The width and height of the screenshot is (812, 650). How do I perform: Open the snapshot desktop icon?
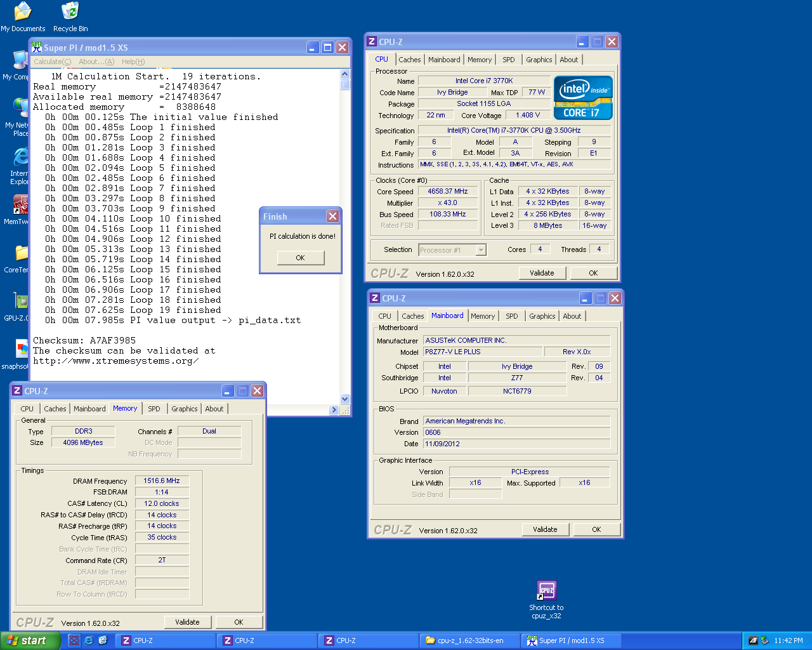pos(20,354)
